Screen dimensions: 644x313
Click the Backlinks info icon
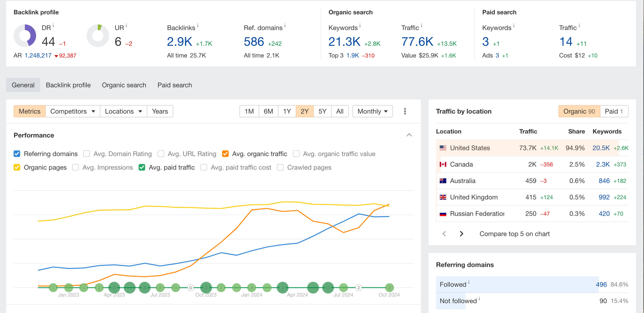point(198,25)
